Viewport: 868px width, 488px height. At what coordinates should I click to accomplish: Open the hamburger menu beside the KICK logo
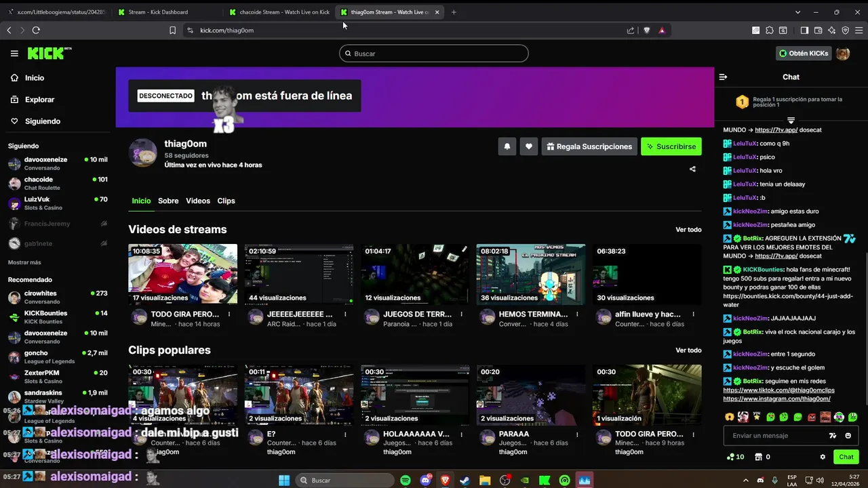tap(14, 54)
